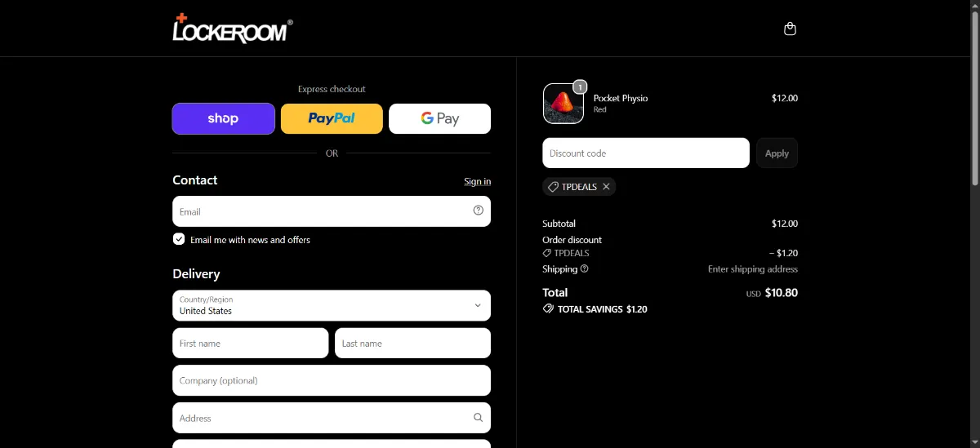The width and height of the screenshot is (980, 448).
Task: Focus the First name field
Action: [250, 344]
